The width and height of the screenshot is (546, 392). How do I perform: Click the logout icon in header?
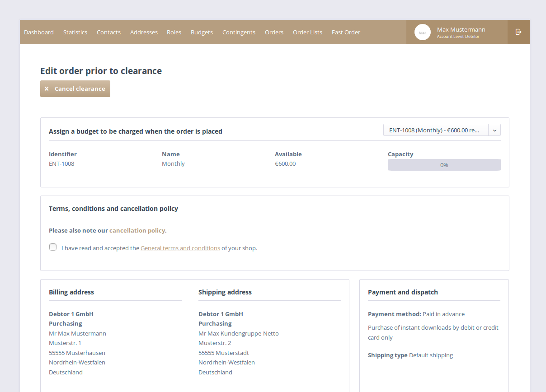click(x=518, y=32)
